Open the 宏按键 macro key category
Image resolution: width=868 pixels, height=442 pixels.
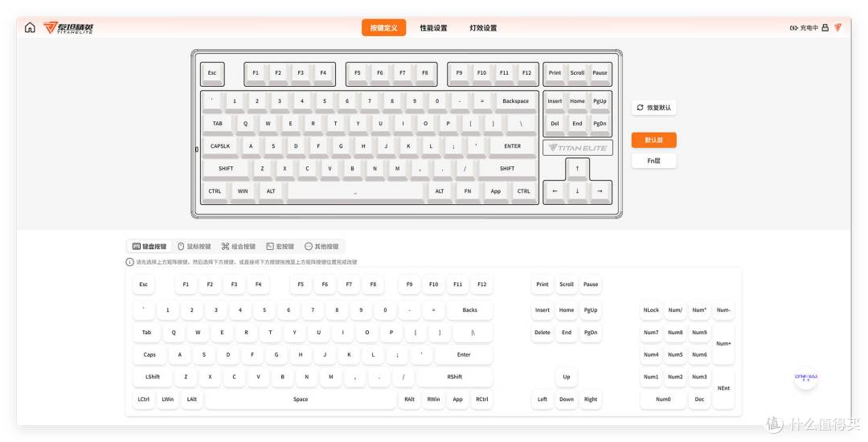(x=280, y=247)
